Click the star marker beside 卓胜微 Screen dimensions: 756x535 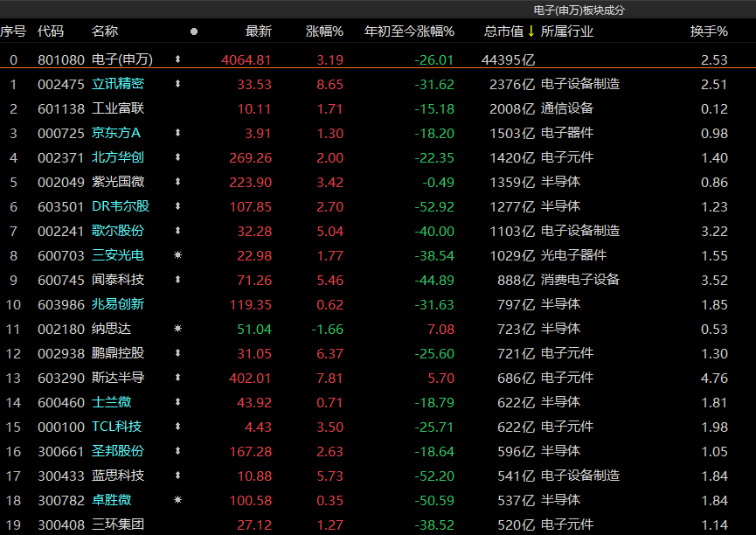click(x=178, y=500)
